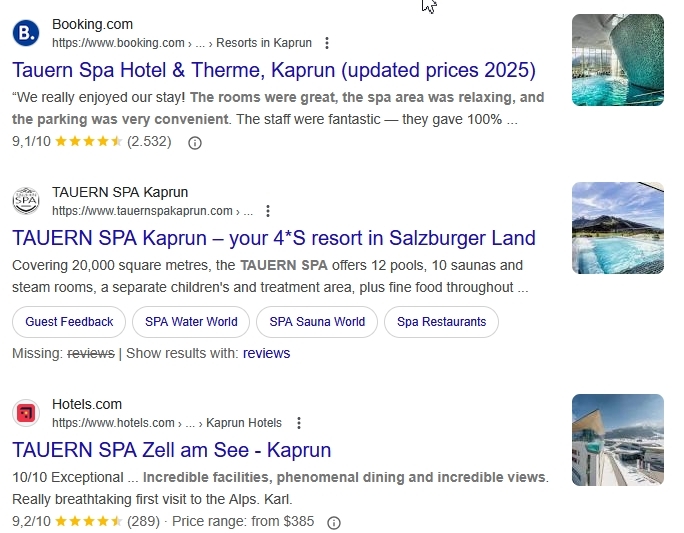This screenshot has width=684, height=533.
Task: Click the outdoor pool mountain thumbnail
Action: pyautogui.click(x=617, y=228)
